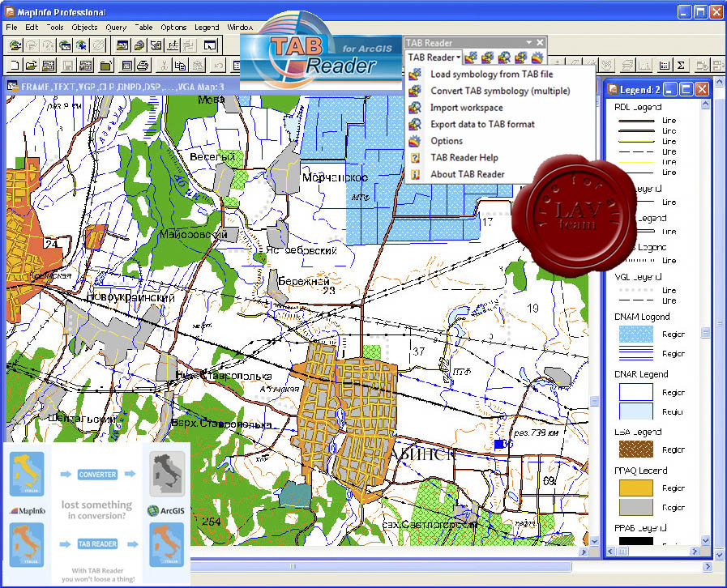Viewport: 727px width, 588px height.
Task: Click the Save Workspace disk-and-grid icon
Action: coord(85,66)
